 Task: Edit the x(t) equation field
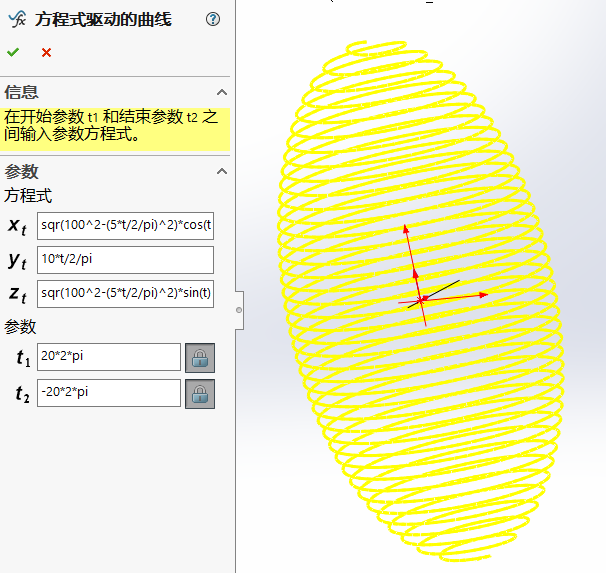click(x=125, y=226)
